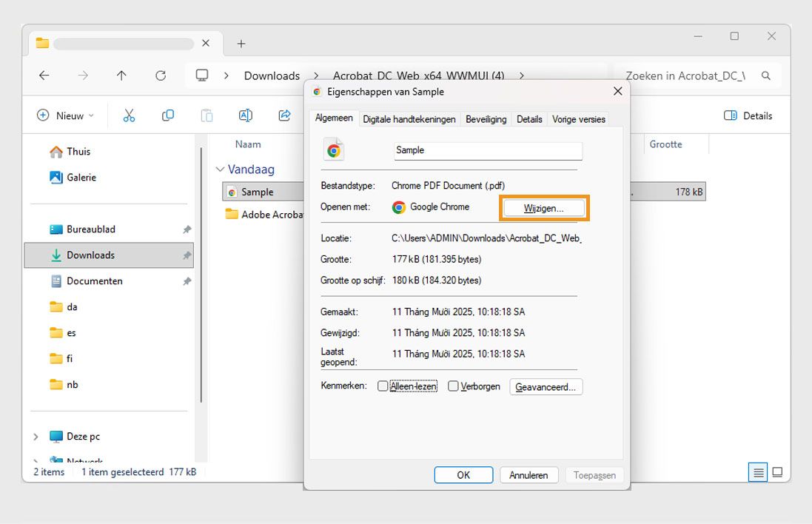Expand chevron after Acrobat_DC_Web folder breadcrumb
The image size is (812, 524).
522,75
